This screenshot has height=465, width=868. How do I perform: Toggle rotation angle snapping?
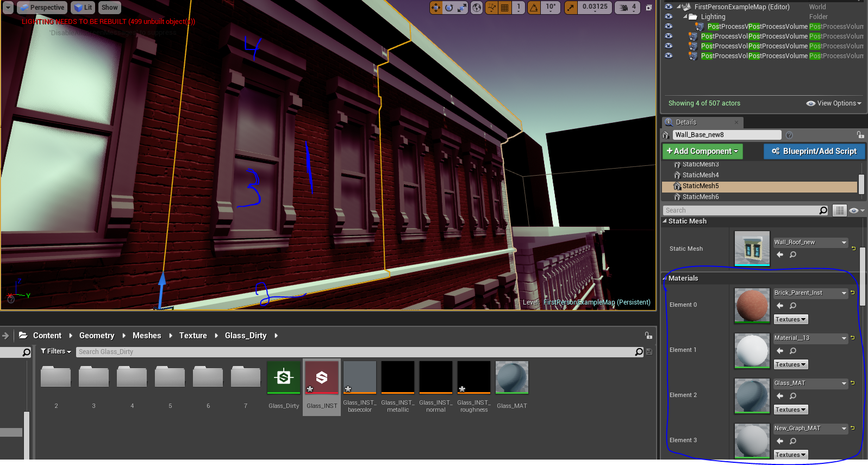point(534,8)
